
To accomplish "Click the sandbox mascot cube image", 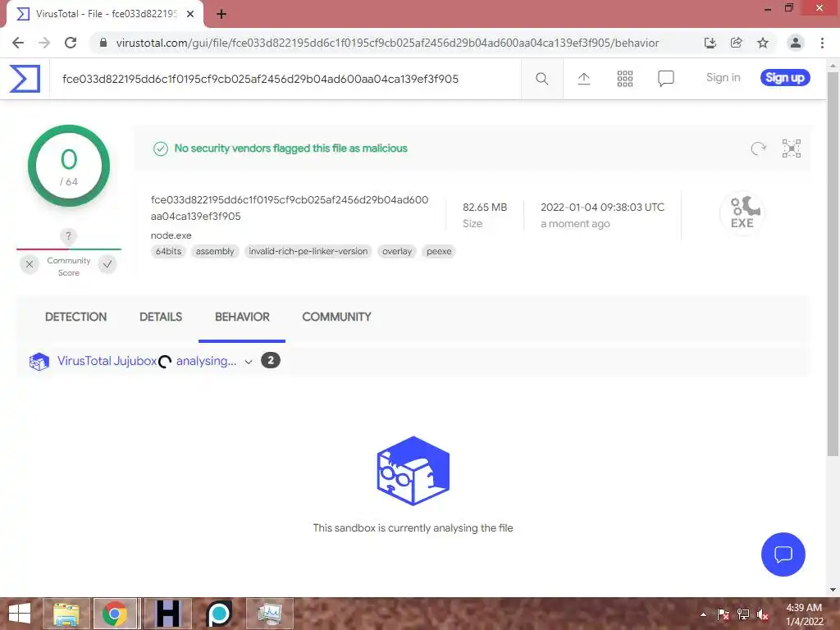I will tap(413, 471).
